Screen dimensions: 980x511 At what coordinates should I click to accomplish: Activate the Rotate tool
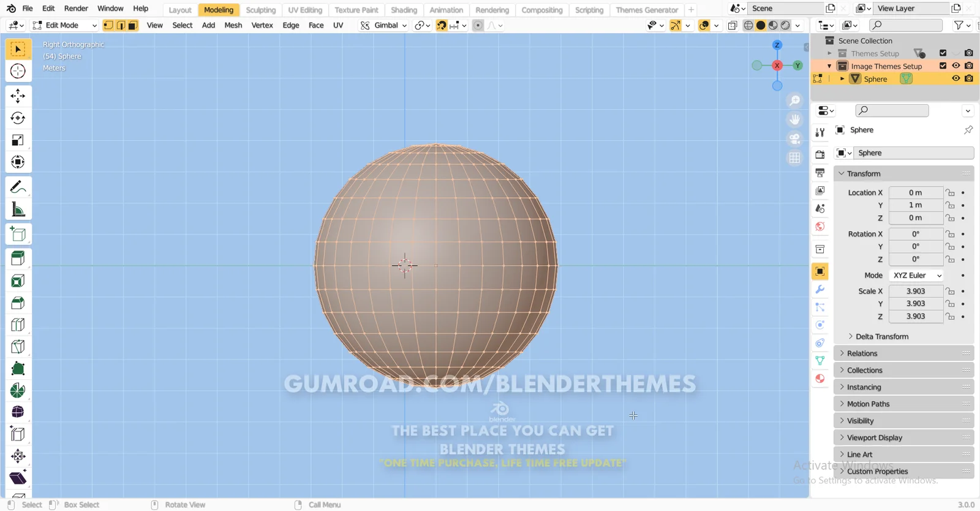[18, 118]
